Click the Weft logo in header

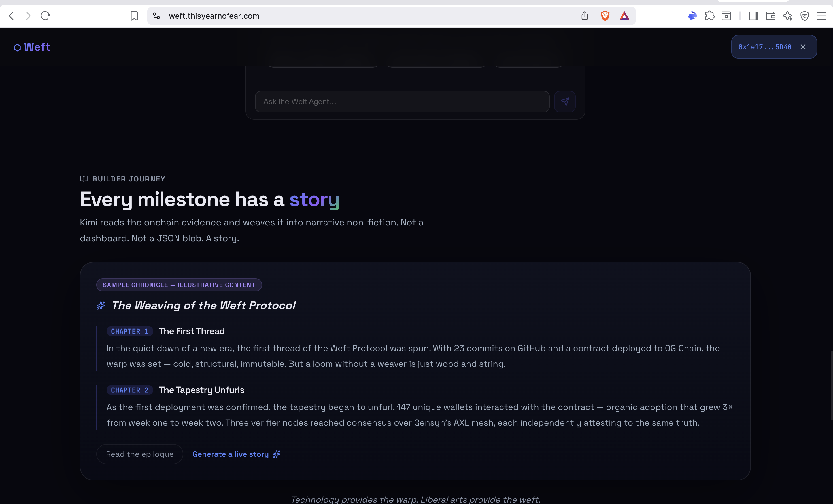(x=32, y=47)
